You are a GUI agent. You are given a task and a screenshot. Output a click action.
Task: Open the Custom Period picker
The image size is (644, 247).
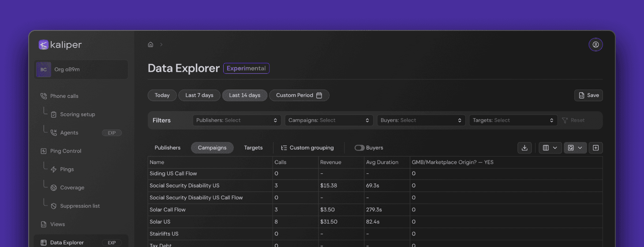click(299, 95)
